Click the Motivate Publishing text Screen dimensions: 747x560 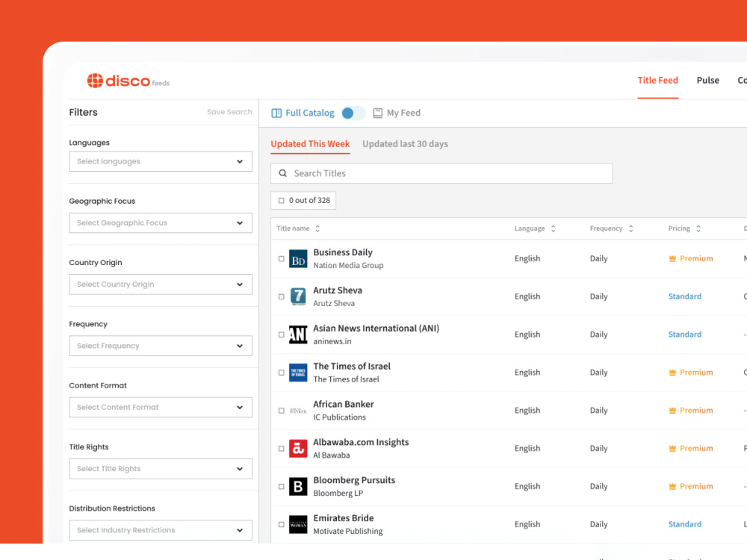(x=348, y=531)
